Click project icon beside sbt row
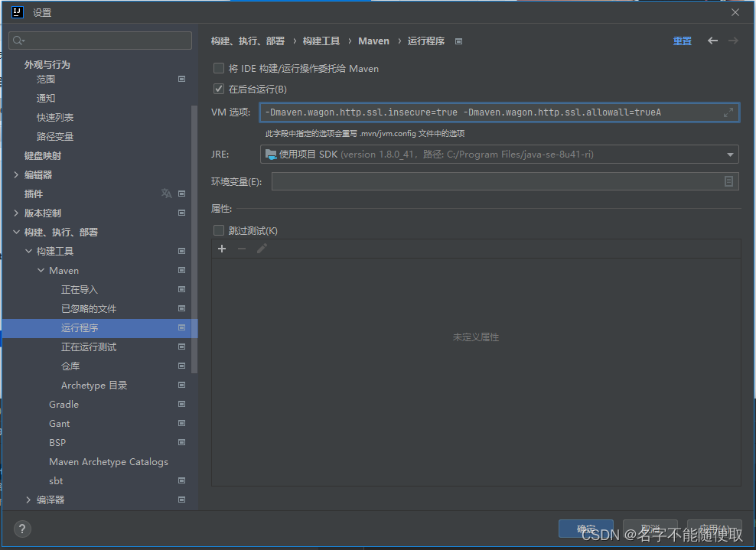The image size is (756, 550). coord(182,480)
